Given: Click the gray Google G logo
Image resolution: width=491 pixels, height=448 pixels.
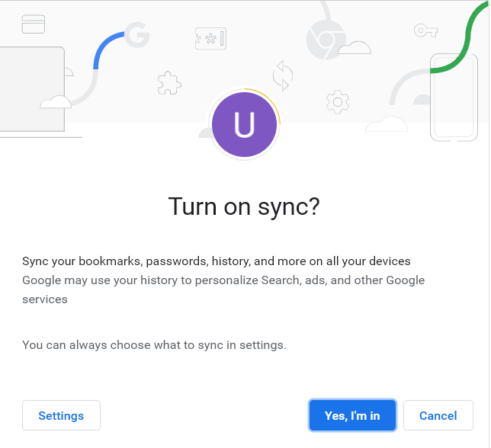Looking at the screenshot, I should 137,34.
